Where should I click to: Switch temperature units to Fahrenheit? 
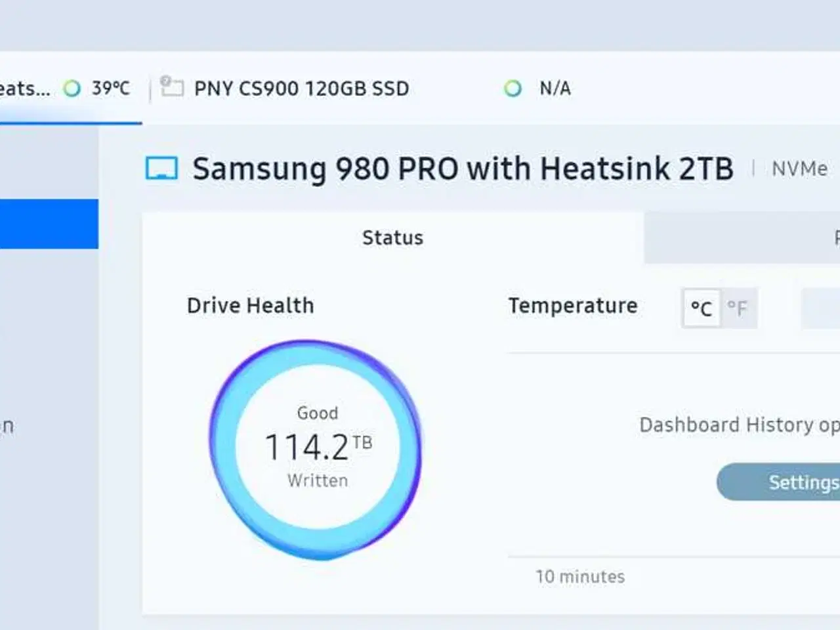pyautogui.click(x=739, y=308)
